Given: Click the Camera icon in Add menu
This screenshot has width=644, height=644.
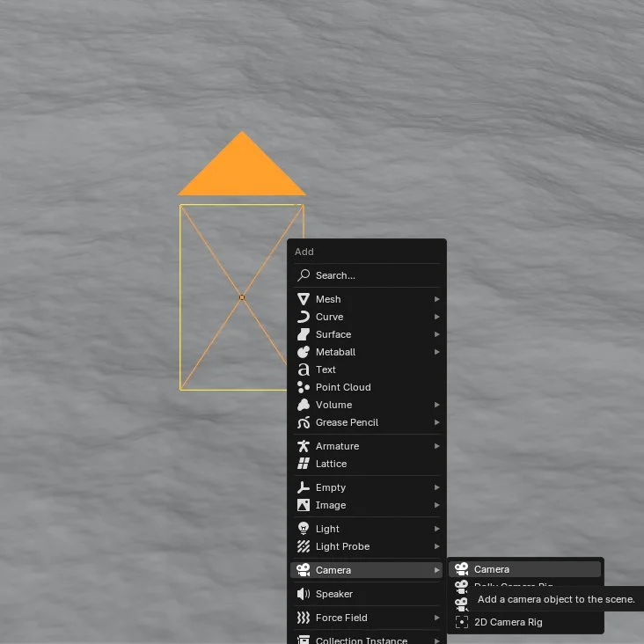Looking at the screenshot, I should [x=304, y=570].
